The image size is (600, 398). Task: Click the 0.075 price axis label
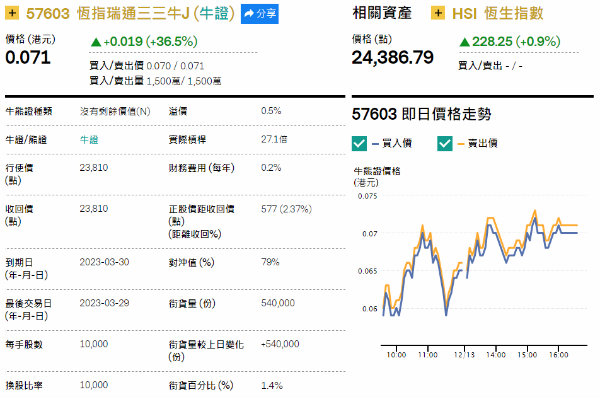tap(367, 196)
